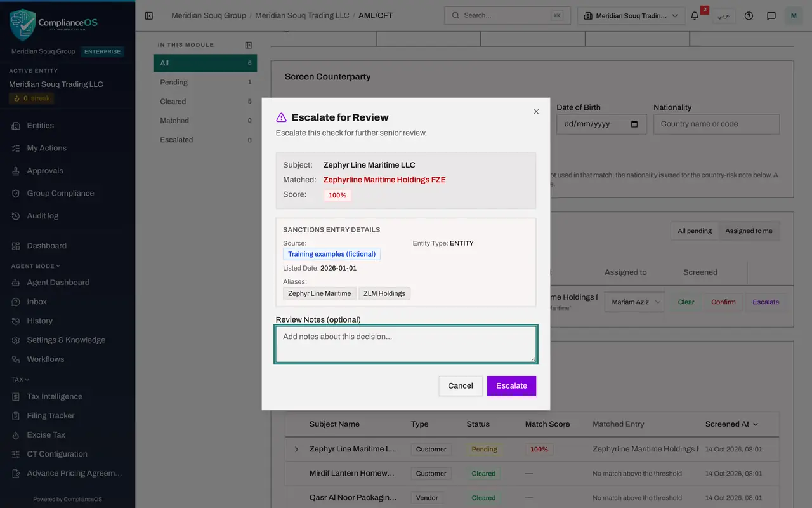Click the My Actions sidebar icon
812x508 pixels.
pyautogui.click(x=16, y=148)
